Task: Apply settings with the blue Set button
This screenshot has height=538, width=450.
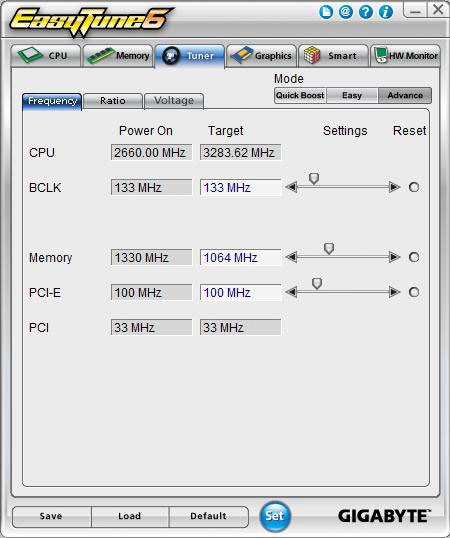Action: click(275, 516)
